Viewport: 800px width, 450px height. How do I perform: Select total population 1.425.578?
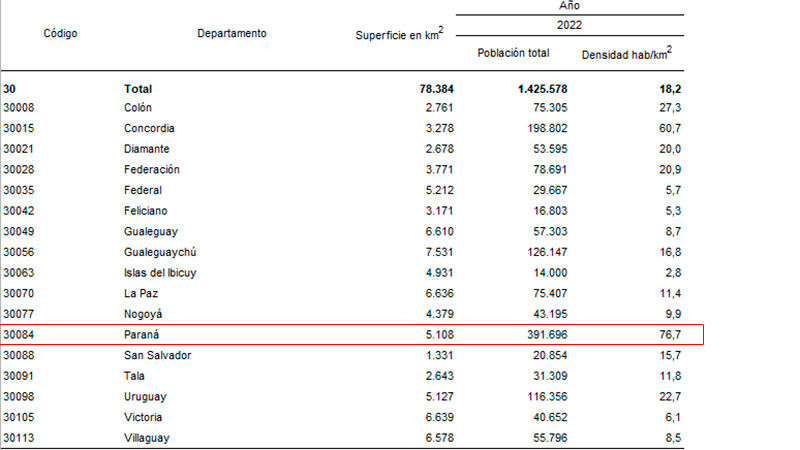click(x=542, y=89)
